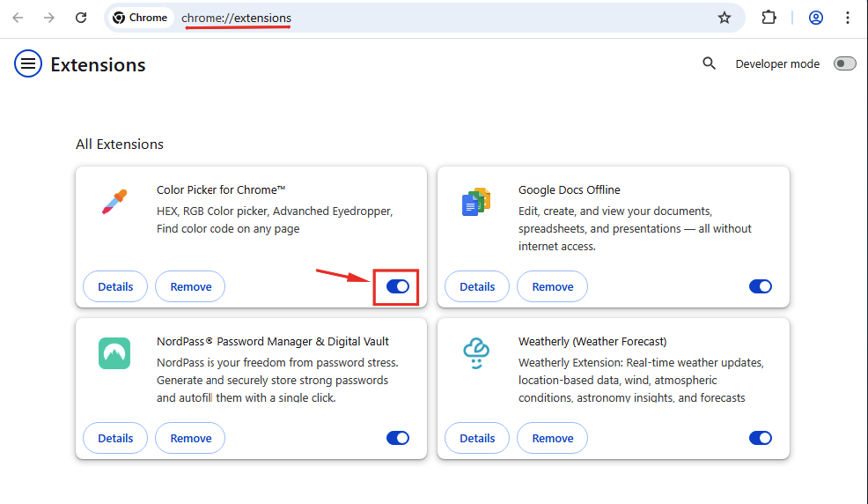Image resolution: width=868 pixels, height=504 pixels.
Task: Bookmark this page with the star icon
Action: coord(725,18)
